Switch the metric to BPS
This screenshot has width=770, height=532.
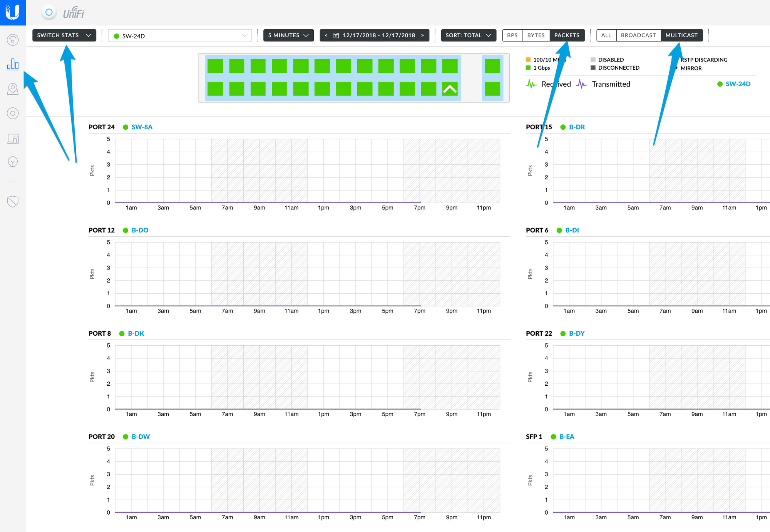point(512,35)
